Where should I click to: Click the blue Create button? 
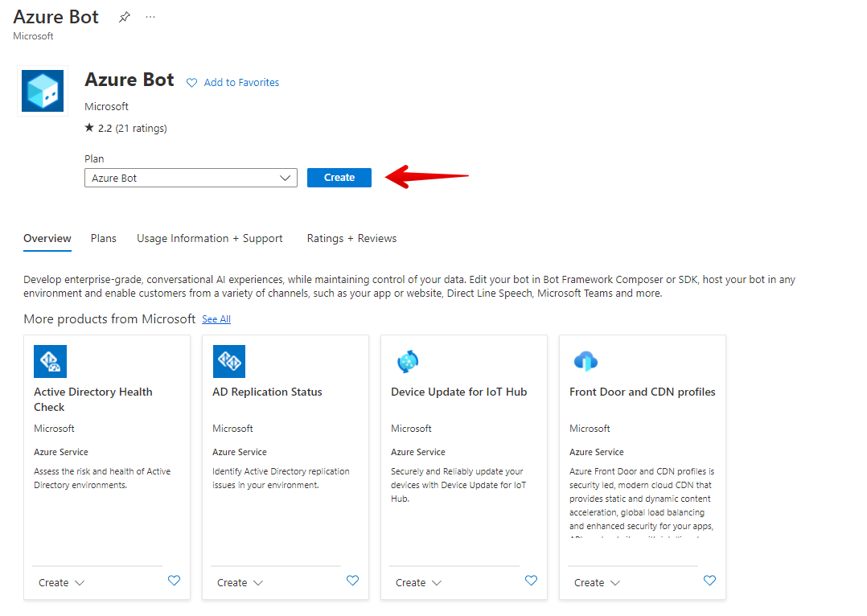tap(339, 178)
